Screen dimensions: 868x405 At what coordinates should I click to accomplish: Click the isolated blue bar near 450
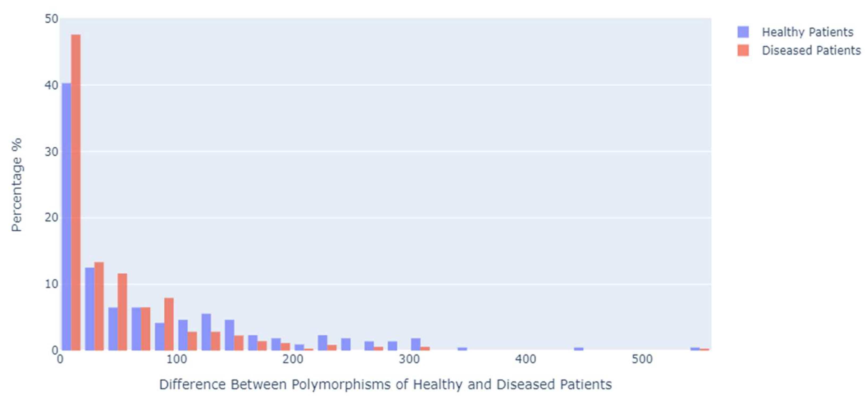579,349
